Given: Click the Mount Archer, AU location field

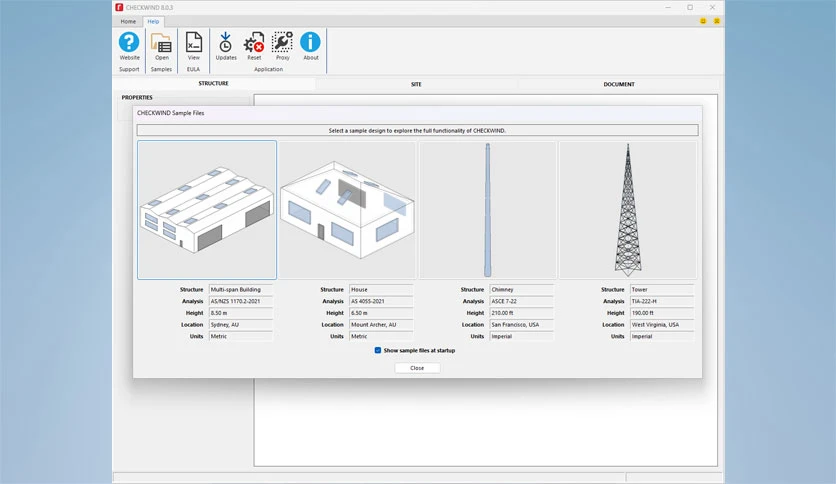Looking at the screenshot, I should click(x=381, y=325).
